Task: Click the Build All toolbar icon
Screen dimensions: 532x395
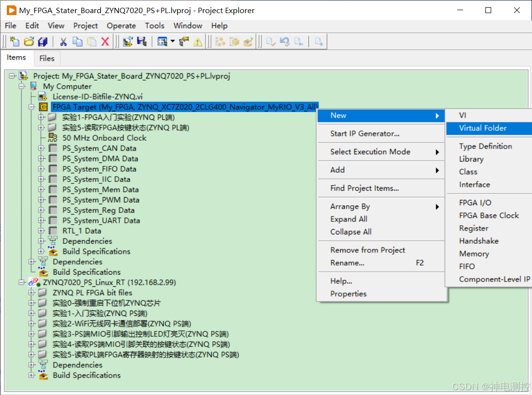Action: (220, 41)
